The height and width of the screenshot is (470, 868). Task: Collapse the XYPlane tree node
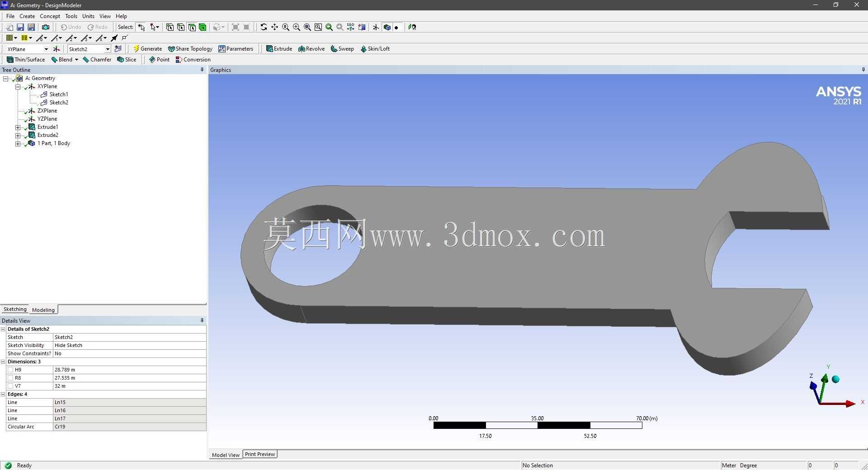coord(18,87)
